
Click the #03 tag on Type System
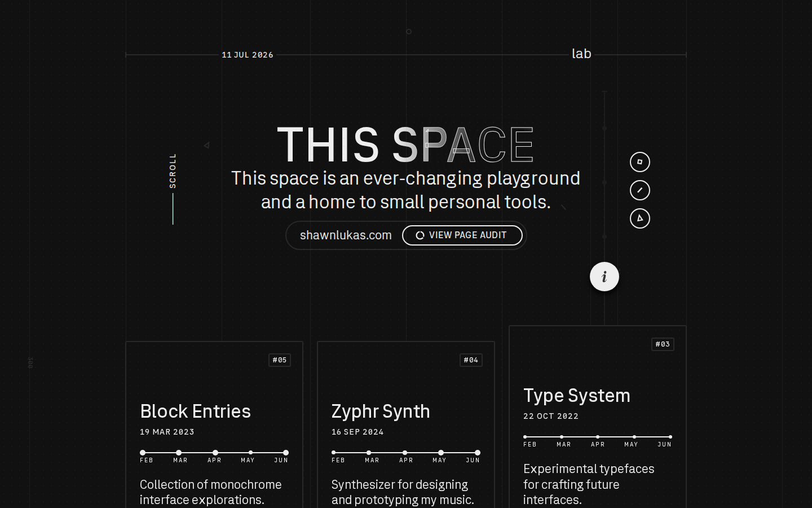663,344
